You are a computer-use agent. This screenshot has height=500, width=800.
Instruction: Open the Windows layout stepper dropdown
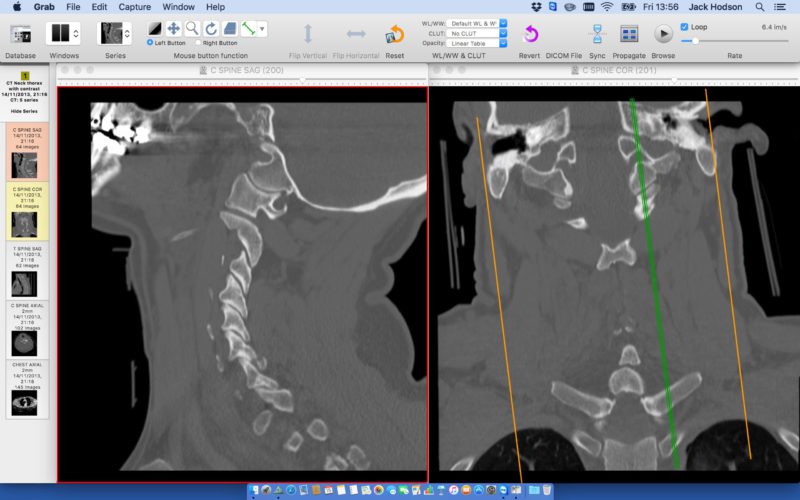tap(76, 34)
